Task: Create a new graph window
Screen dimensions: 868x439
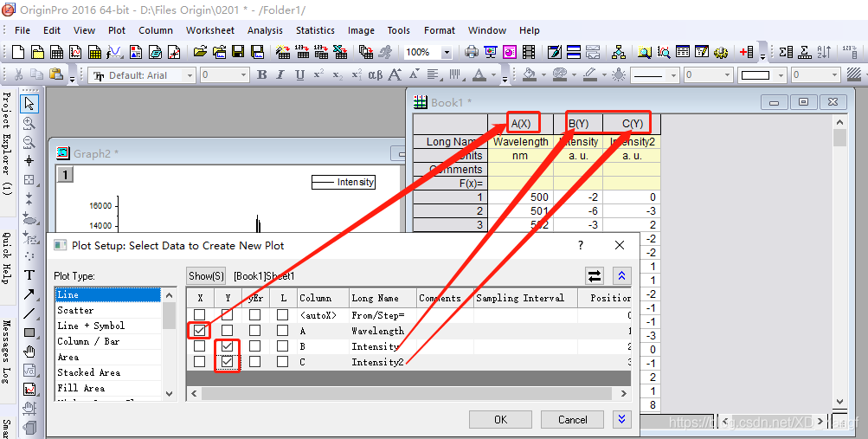Action: 75,53
